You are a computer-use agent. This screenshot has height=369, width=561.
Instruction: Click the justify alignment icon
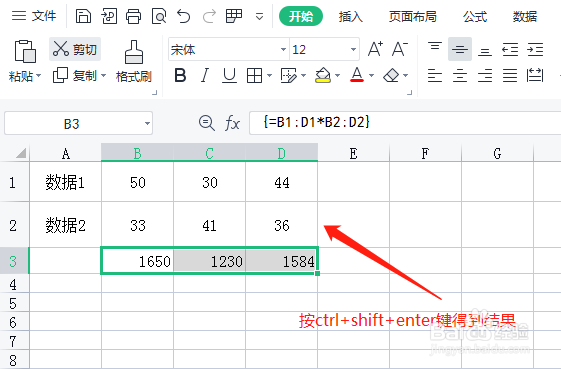510,76
